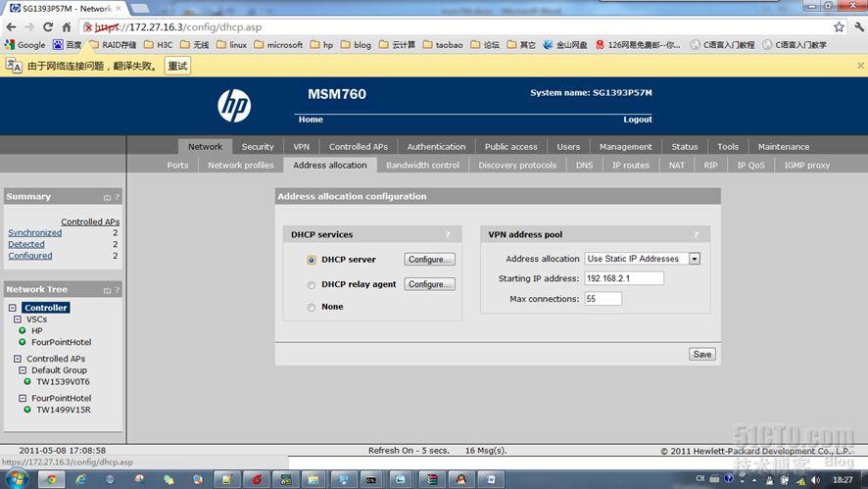Click the 重试 retry translation button
This screenshot has height=489, width=868.
pyautogui.click(x=177, y=66)
